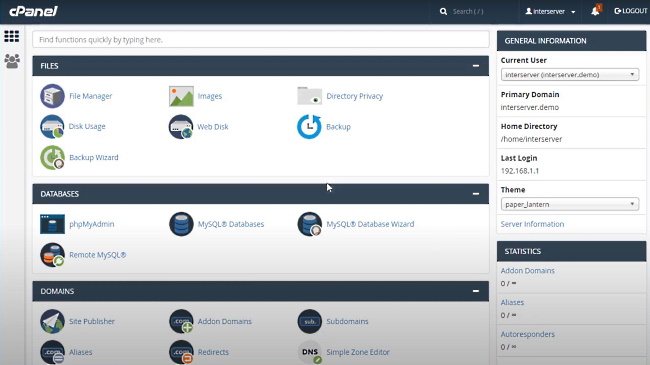Open the Web Disk icon
The width and height of the screenshot is (650, 365).
[x=181, y=127]
